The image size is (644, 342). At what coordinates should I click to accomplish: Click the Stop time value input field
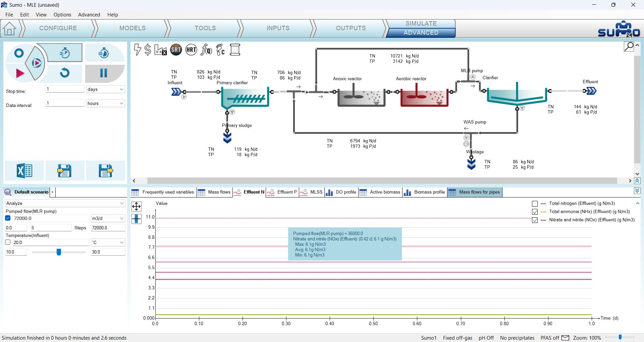[x=65, y=89]
